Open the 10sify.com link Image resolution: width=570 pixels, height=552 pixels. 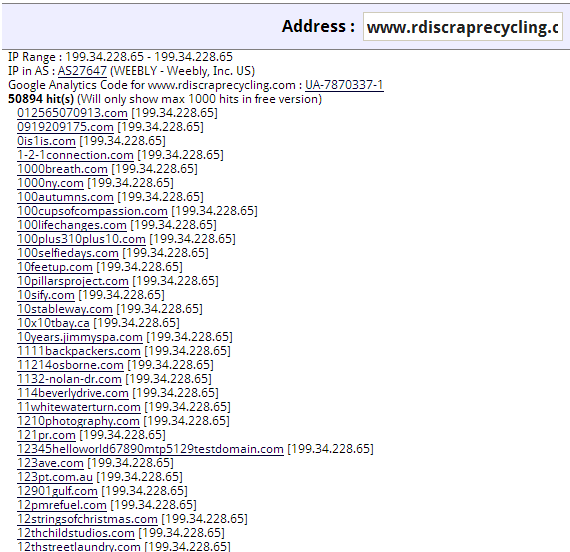click(x=46, y=295)
